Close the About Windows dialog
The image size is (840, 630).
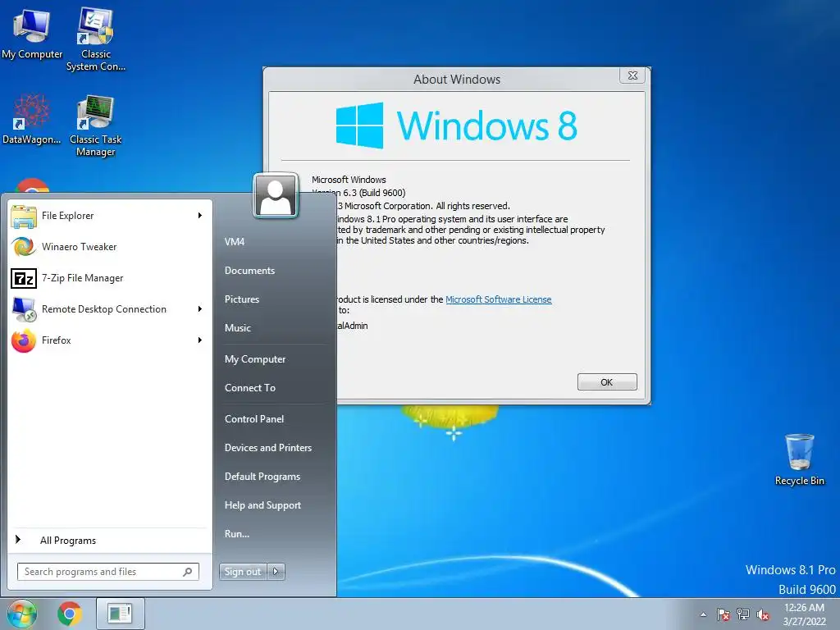tap(632, 75)
